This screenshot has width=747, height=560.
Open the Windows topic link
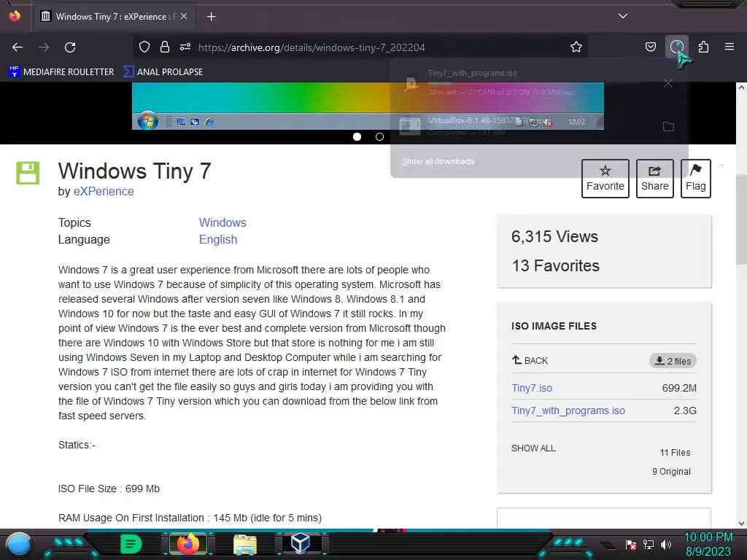click(222, 223)
